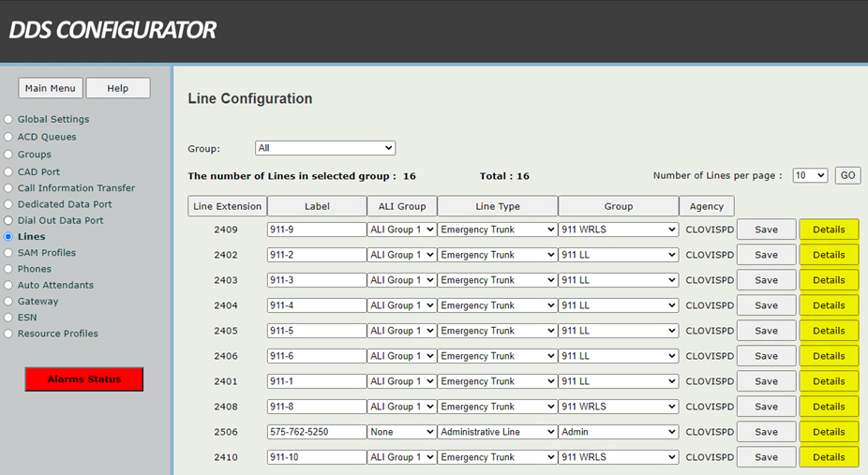Open the Main Menu button

(x=51, y=88)
